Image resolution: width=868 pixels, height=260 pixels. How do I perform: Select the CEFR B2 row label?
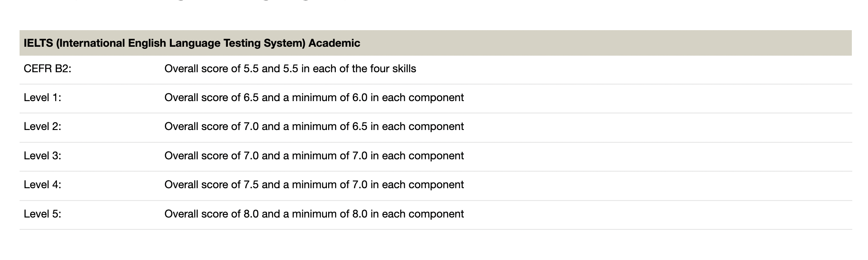point(48,69)
